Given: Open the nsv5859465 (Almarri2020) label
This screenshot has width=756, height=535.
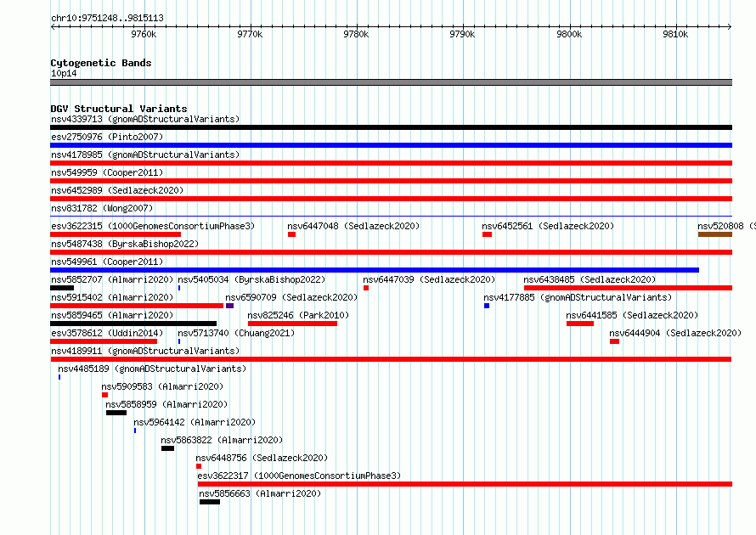Looking at the screenshot, I should pos(112,315).
